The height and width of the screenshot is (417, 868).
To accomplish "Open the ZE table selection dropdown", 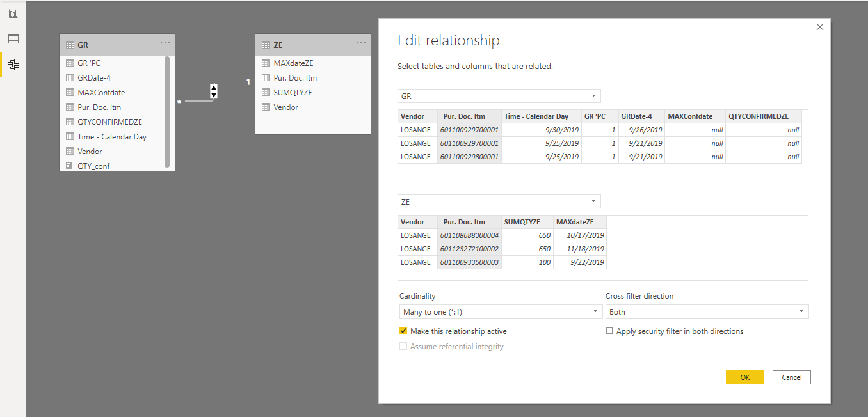I will pos(499,201).
